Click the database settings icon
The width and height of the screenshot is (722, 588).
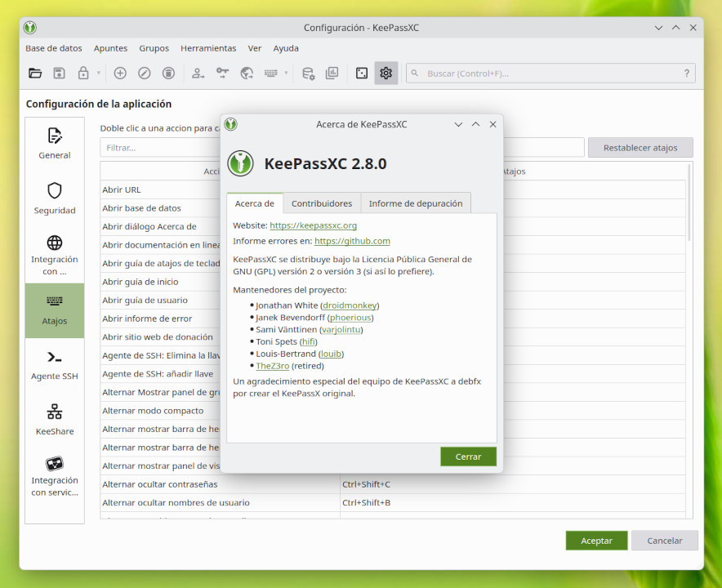point(308,73)
